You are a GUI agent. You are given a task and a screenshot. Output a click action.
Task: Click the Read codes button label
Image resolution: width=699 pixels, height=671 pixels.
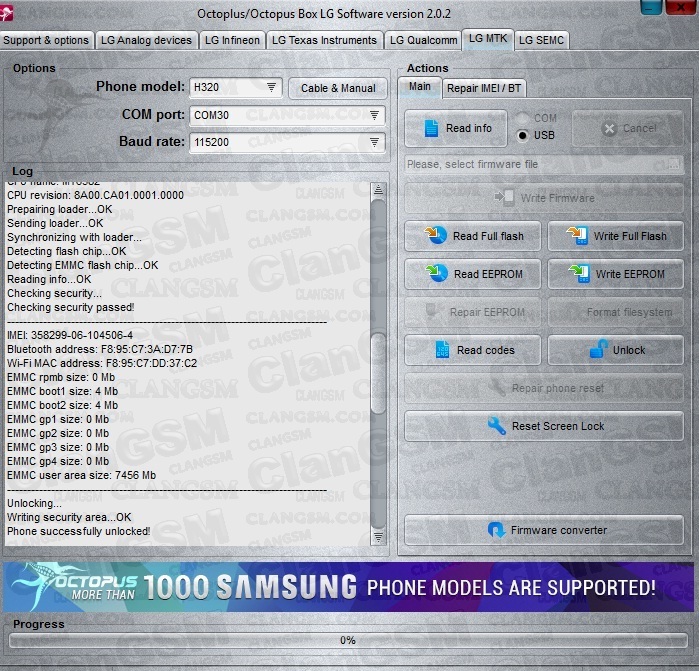[485, 350]
